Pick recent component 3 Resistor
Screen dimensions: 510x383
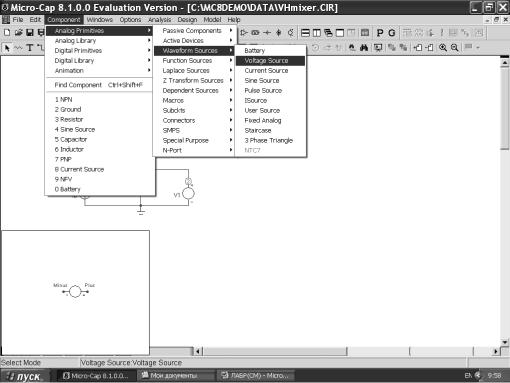(x=99, y=120)
